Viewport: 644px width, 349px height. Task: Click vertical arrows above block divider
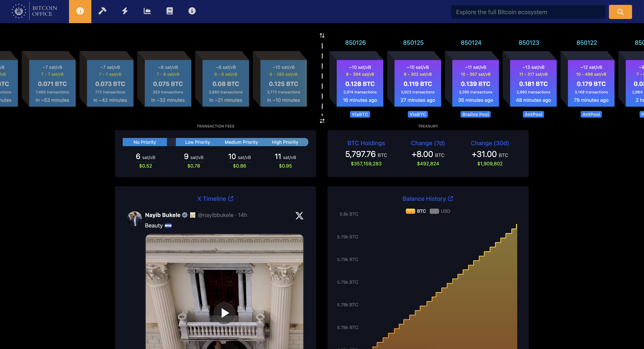[x=322, y=35]
